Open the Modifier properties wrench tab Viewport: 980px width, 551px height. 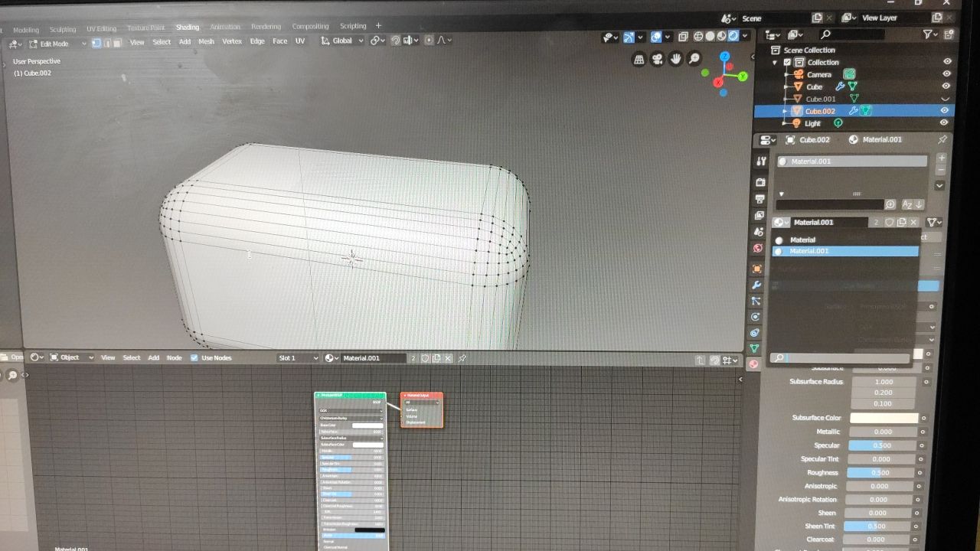click(x=757, y=285)
